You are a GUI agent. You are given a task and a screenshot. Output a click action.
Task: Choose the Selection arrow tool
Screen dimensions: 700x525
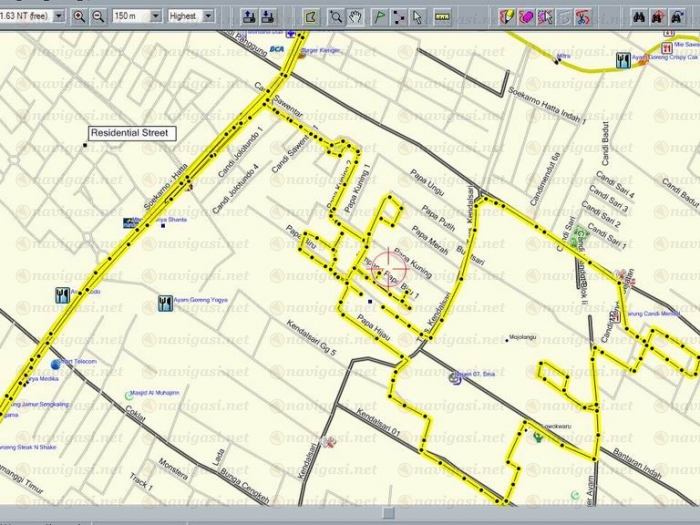pos(417,16)
